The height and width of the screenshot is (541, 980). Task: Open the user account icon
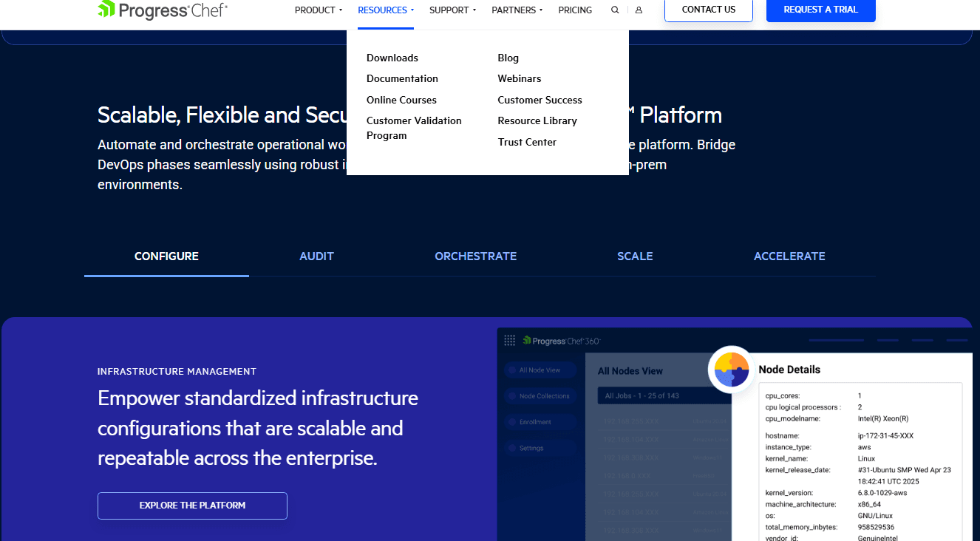639,10
